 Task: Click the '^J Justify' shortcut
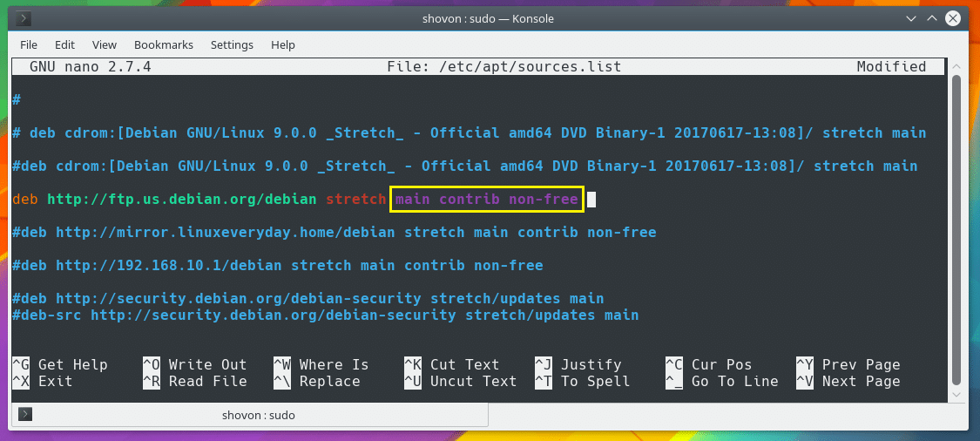[x=578, y=364]
